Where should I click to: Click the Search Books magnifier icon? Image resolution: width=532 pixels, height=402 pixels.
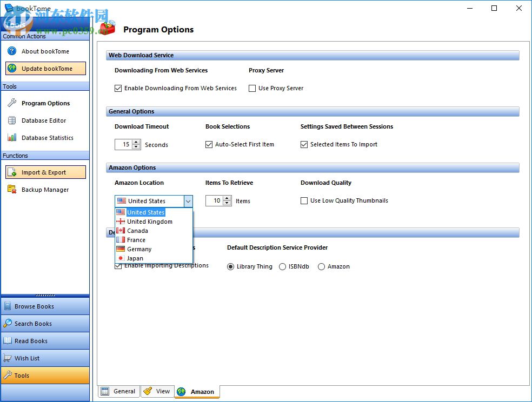point(8,323)
